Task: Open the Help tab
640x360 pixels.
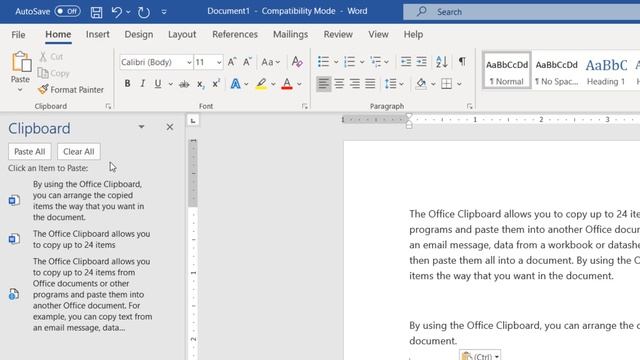Action: (413, 34)
